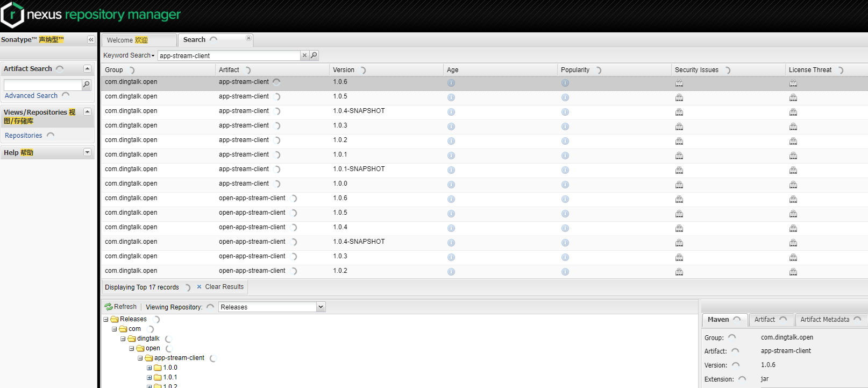Click the Security Issues column header
The height and width of the screenshot is (388, 868).
pos(728,70)
